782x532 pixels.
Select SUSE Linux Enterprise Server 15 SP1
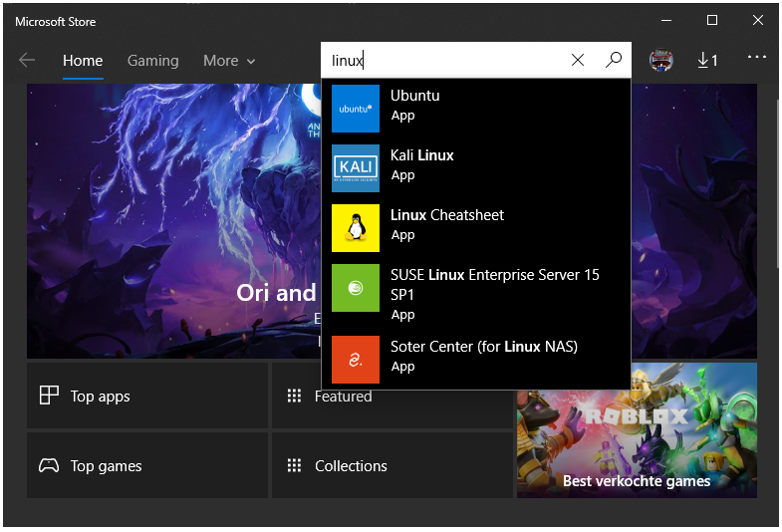tap(476, 294)
